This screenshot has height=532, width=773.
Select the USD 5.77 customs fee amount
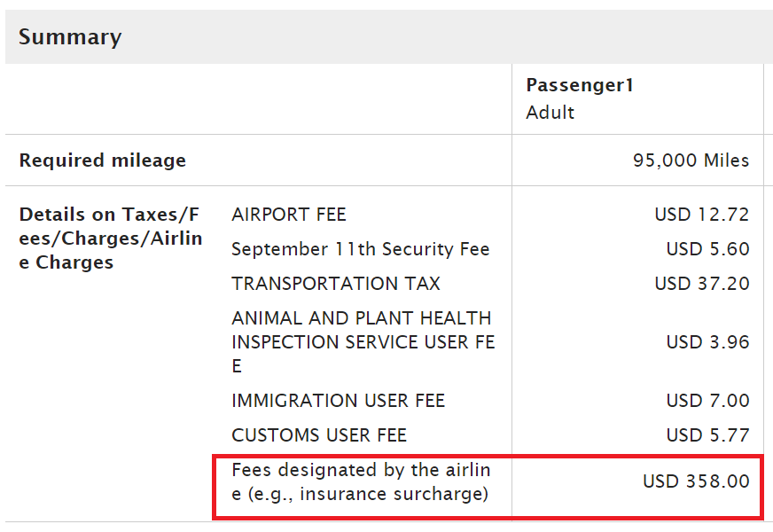(708, 434)
